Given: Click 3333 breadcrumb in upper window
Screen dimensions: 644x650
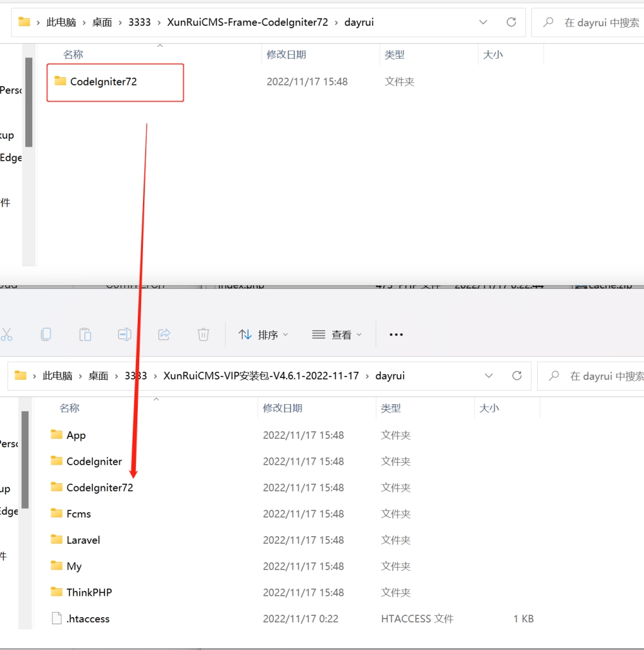Looking at the screenshot, I should point(139,23).
